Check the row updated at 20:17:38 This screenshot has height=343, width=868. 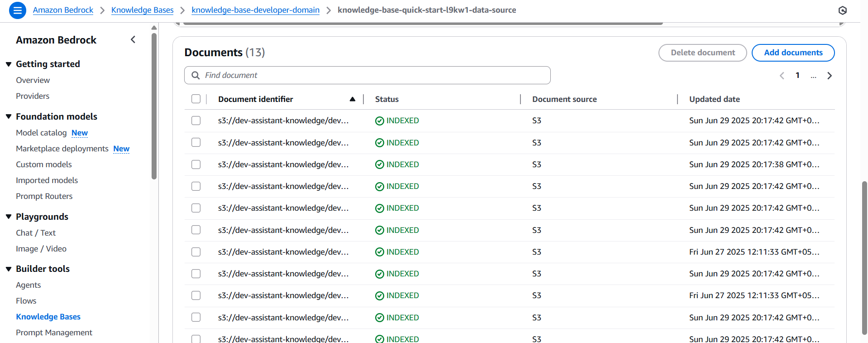tap(196, 164)
